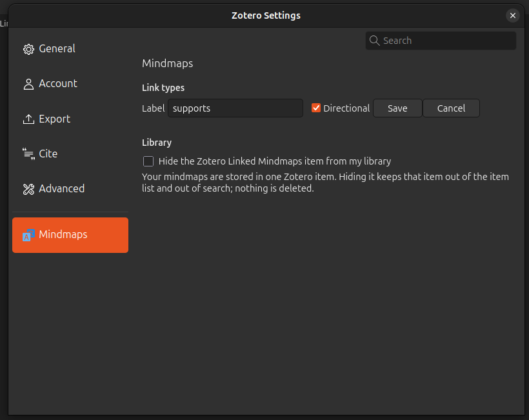Switch to the Cite settings pane
529x420 pixels.
[70, 154]
